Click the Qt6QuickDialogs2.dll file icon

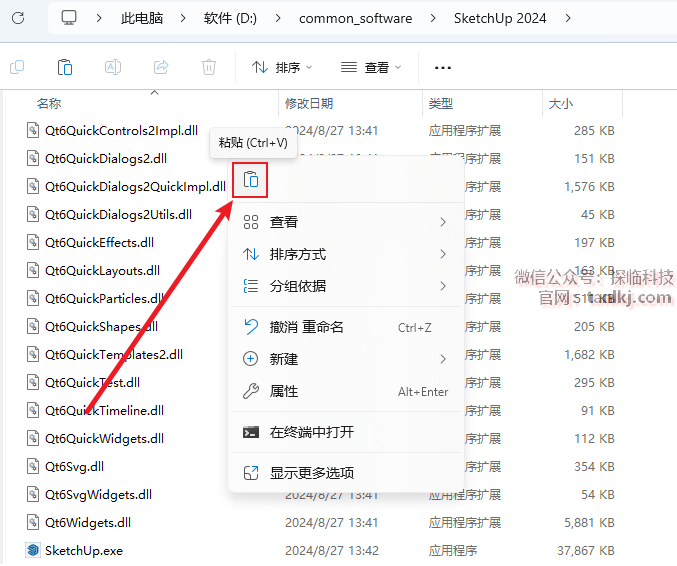(33, 158)
